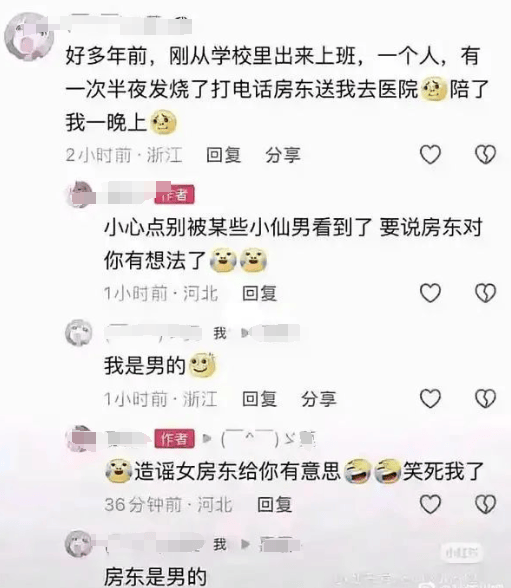This screenshot has width=511, height=588.
Task: Reply to the 我是男的 comment
Action: (259, 399)
